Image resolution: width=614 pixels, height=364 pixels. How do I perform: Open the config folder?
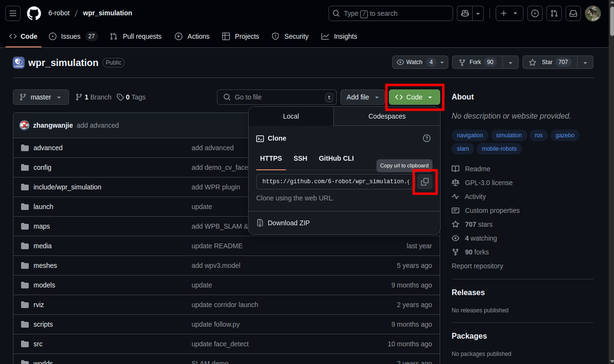point(42,167)
